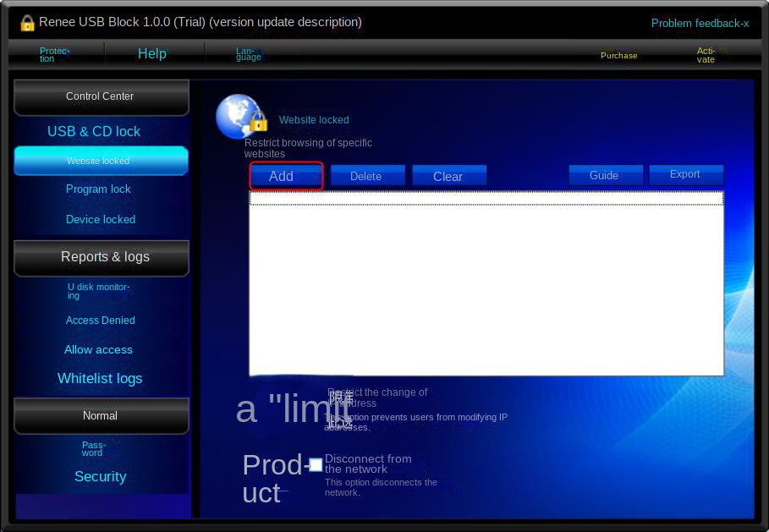Expand the Normal section header

(x=101, y=416)
